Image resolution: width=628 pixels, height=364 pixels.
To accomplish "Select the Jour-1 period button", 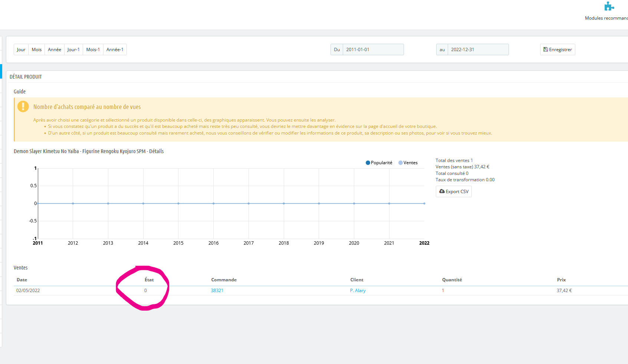I will pyautogui.click(x=73, y=50).
